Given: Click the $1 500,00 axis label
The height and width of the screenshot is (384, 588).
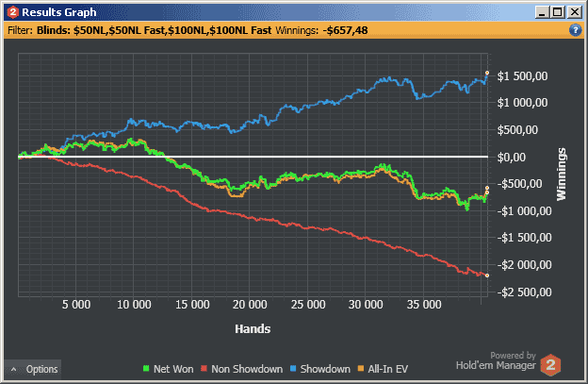Looking at the screenshot, I should pos(522,76).
